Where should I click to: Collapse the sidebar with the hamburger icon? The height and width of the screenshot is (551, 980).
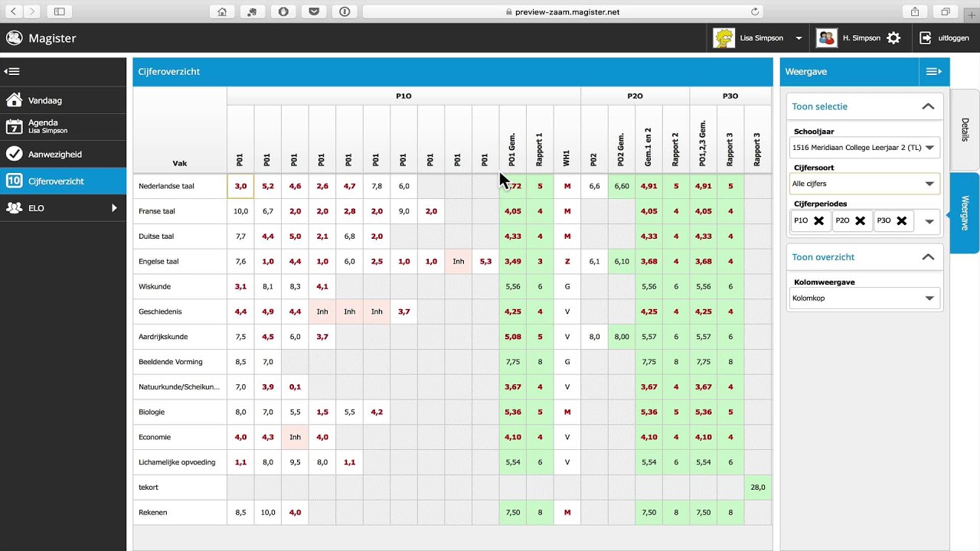11,71
